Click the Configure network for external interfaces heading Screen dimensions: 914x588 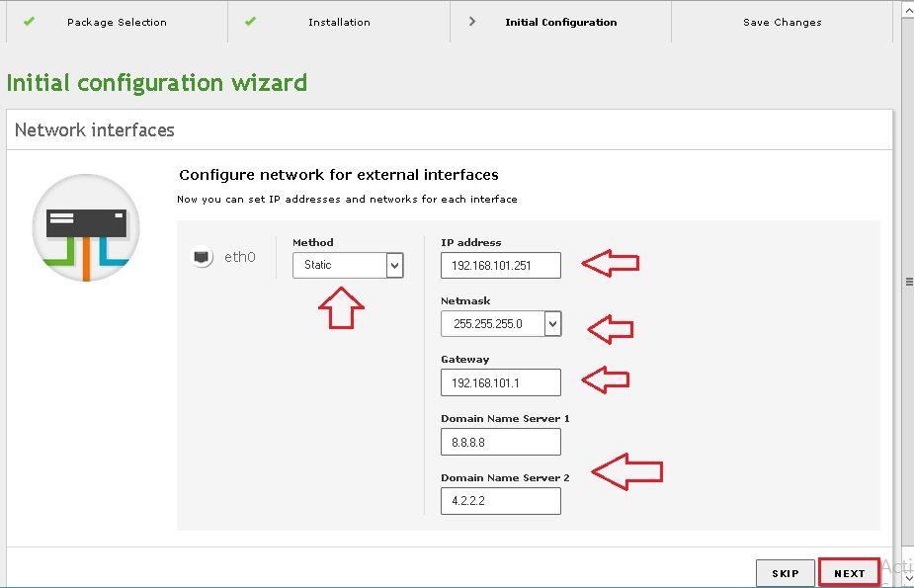pos(339,175)
